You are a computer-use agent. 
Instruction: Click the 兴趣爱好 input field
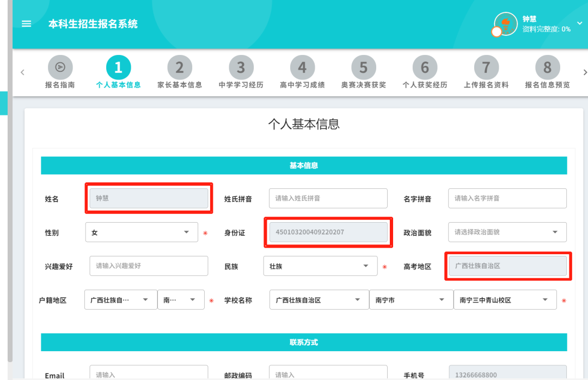pos(149,266)
